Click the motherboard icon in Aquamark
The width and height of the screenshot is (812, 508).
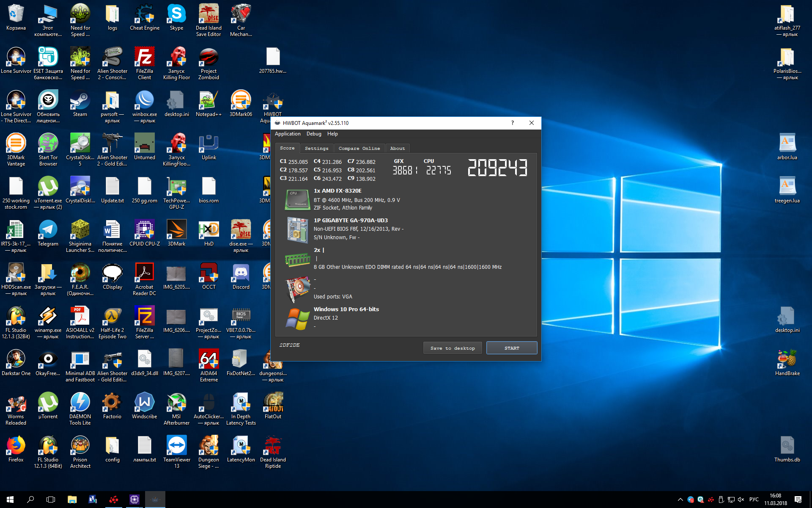[x=298, y=230]
